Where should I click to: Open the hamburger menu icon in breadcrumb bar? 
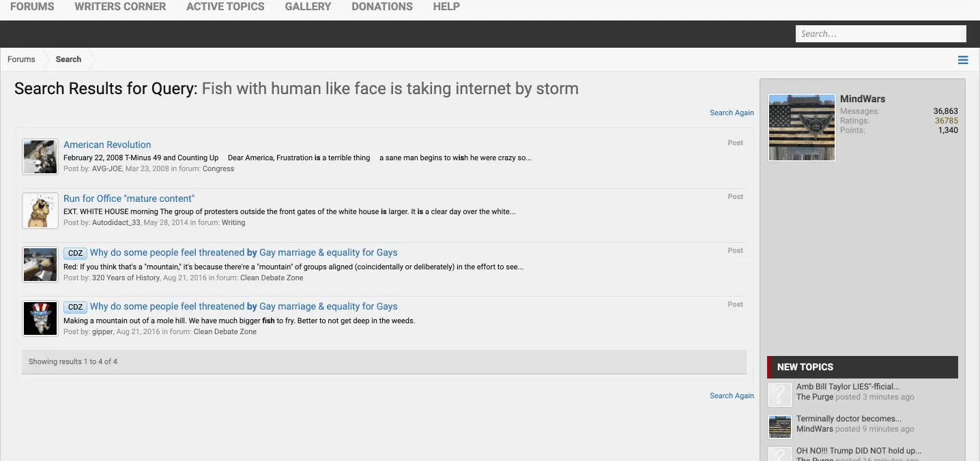963,60
